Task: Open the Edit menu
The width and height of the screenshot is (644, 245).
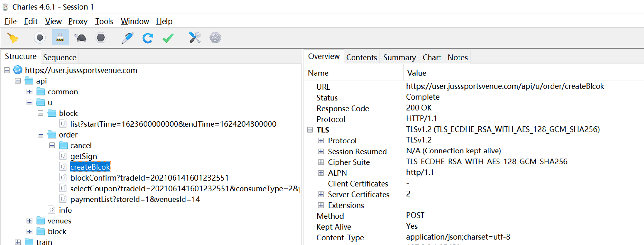Action: [x=31, y=21]
